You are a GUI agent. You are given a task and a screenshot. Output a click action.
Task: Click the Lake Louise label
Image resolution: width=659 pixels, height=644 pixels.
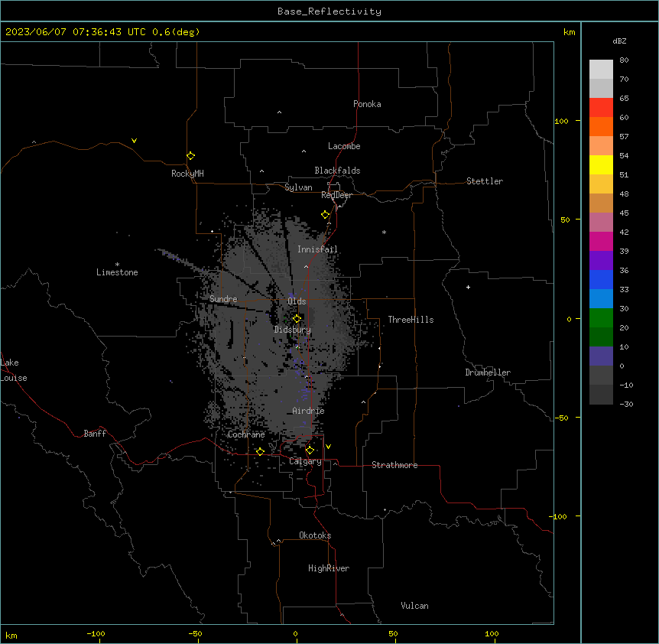pyautogui.click(x=14, y=370)
